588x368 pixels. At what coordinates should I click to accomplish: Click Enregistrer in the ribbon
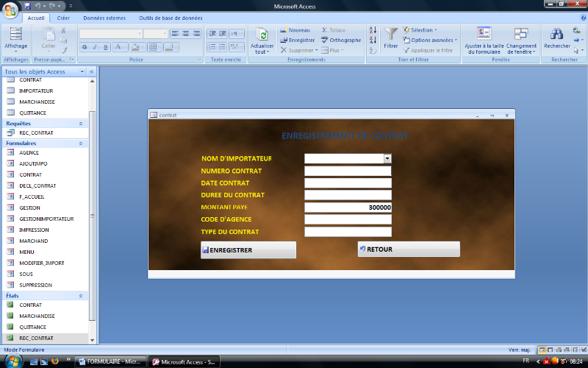(298, 40)
